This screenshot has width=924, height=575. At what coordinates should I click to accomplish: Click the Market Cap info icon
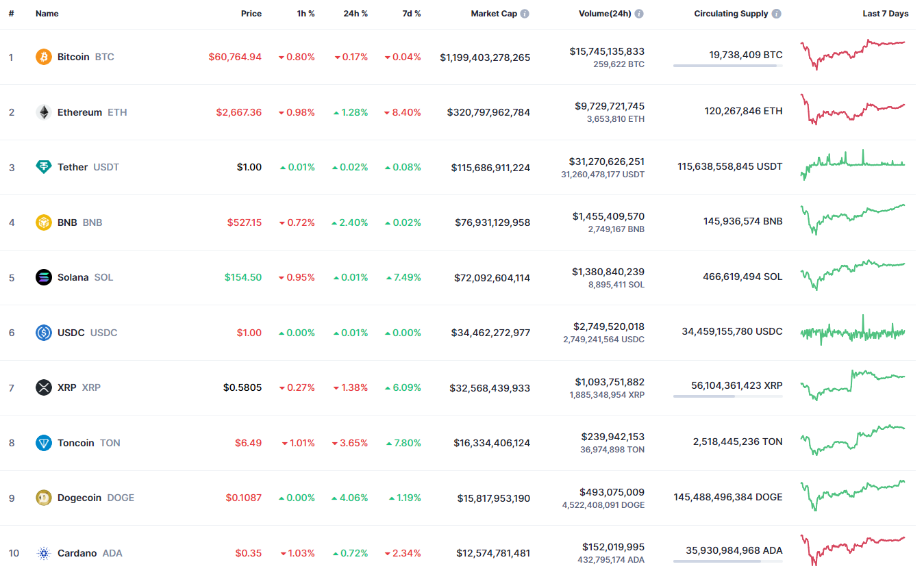point(525,14)
